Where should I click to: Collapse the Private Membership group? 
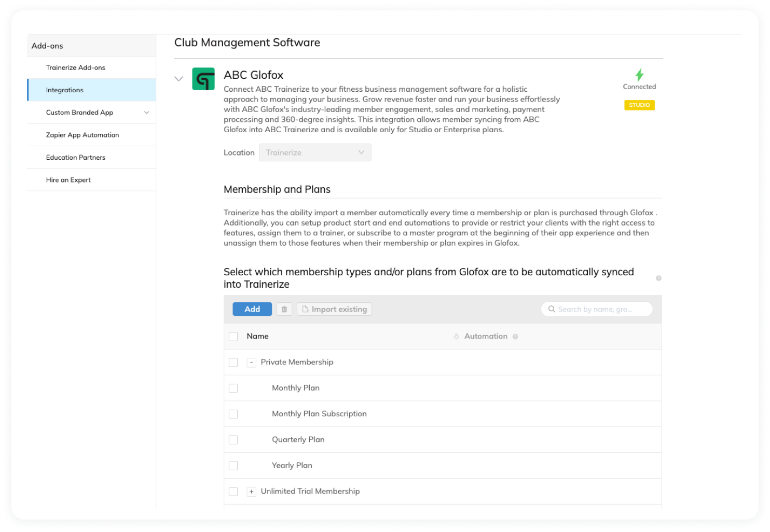(x=252, y=362)
